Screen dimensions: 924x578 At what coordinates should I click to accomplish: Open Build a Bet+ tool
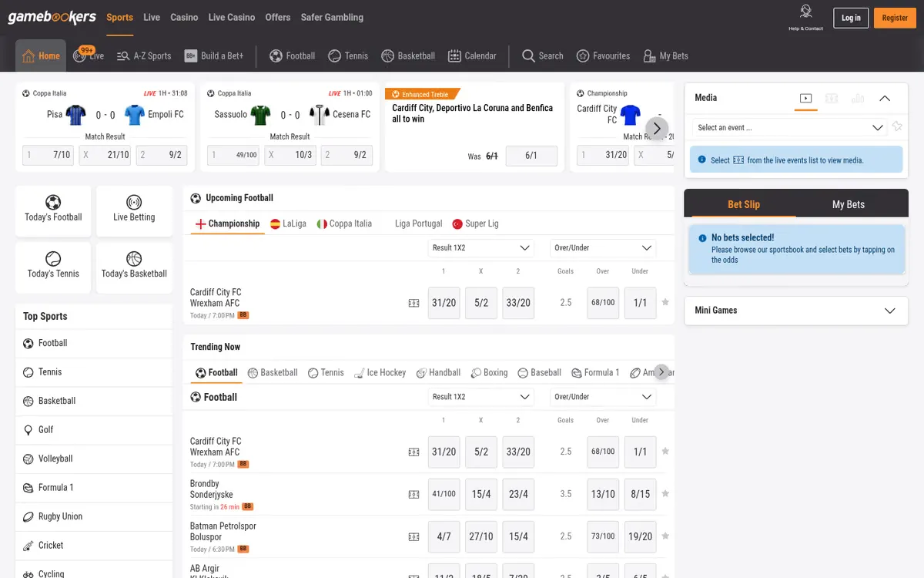(214, 55)
